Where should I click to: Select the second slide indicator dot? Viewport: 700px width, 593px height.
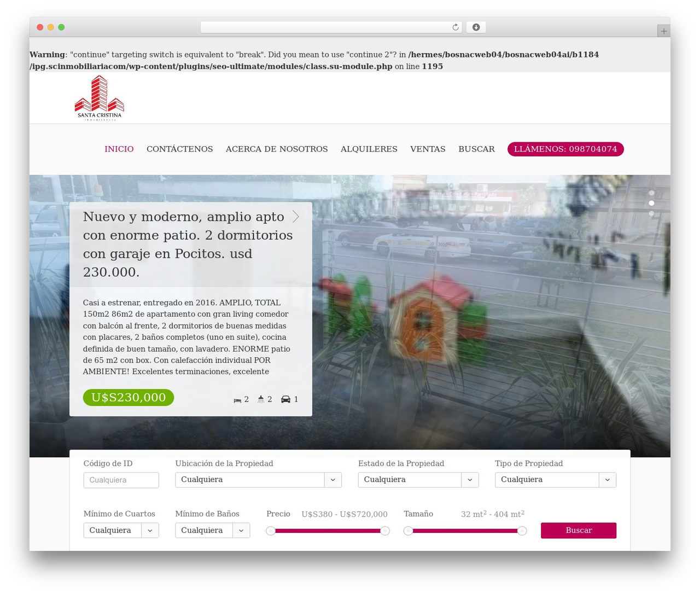coord(651,203)
